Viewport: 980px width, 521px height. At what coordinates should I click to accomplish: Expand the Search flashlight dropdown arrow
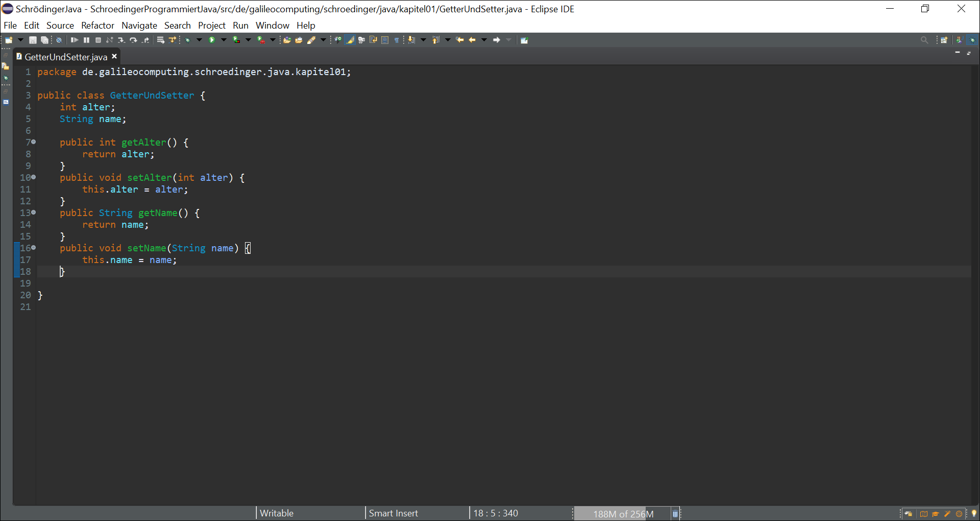(x=323, y=40)
